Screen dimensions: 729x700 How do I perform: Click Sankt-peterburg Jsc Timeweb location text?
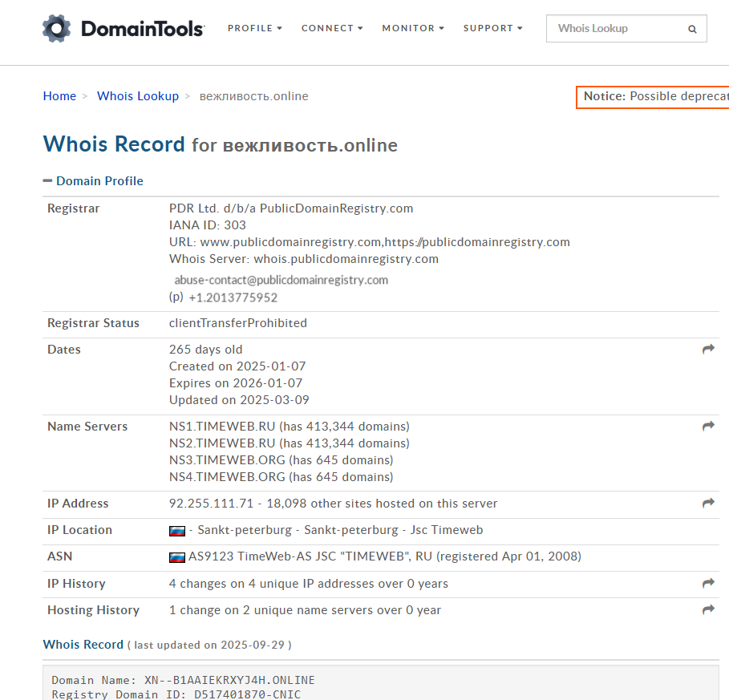[x=340, y=530]
